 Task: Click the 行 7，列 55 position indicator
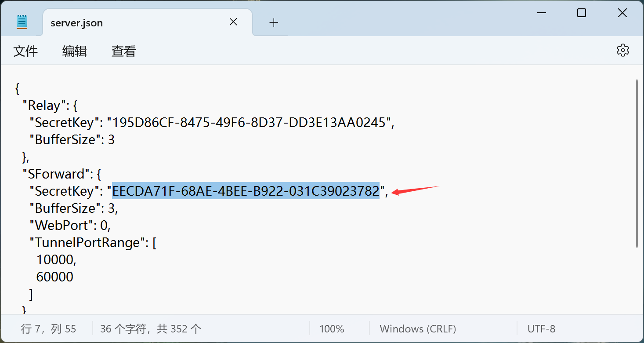49,328
